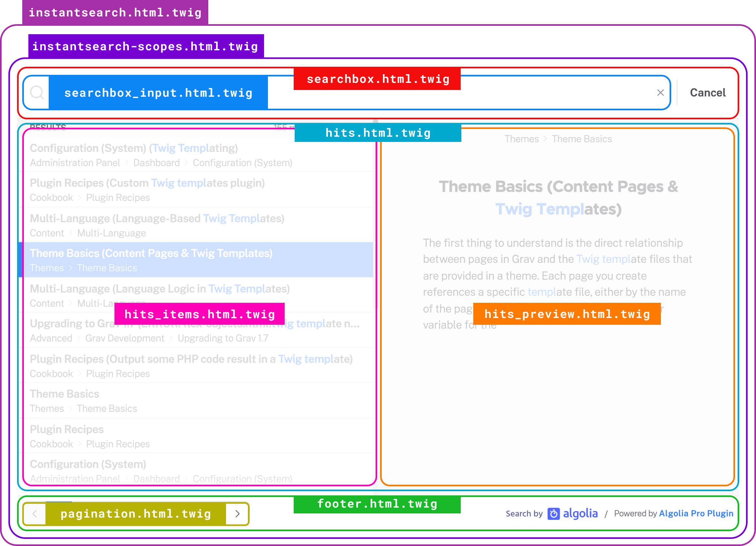Go to the previous results page arrow
Viewport: 756px width, 546px height.
tap(35, 514)
